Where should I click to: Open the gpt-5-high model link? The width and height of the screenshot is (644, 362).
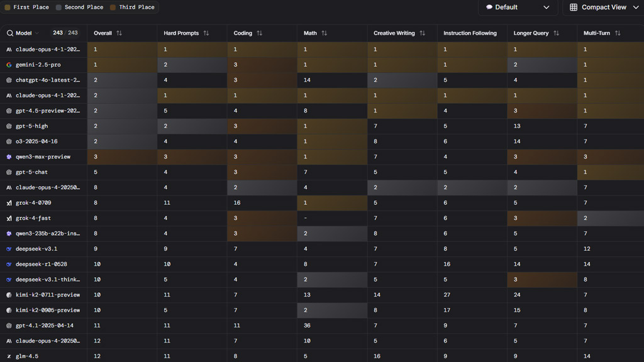coord(31,126)
